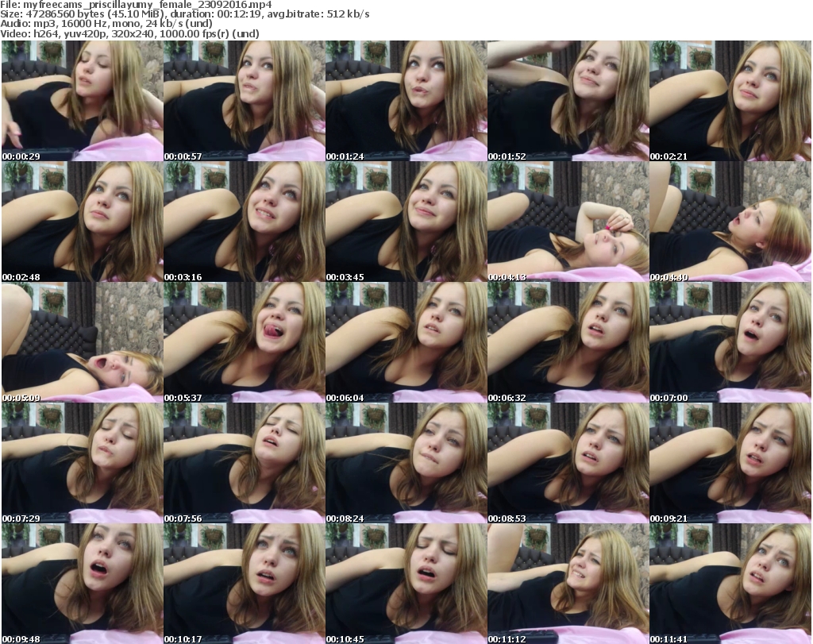The height and width of the screenshot is (644, 813).
Task: Click the thumbnail stamped 00:03:16
Action: point(245,222)
